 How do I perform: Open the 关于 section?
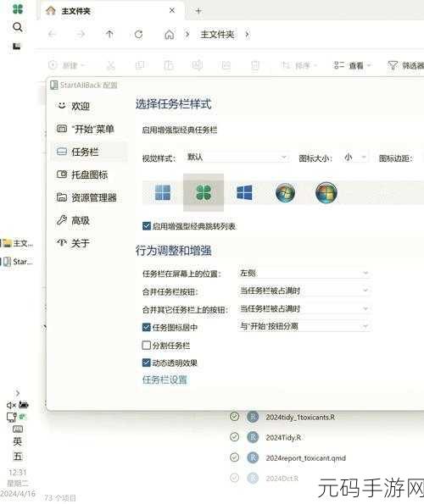[88, 243]
